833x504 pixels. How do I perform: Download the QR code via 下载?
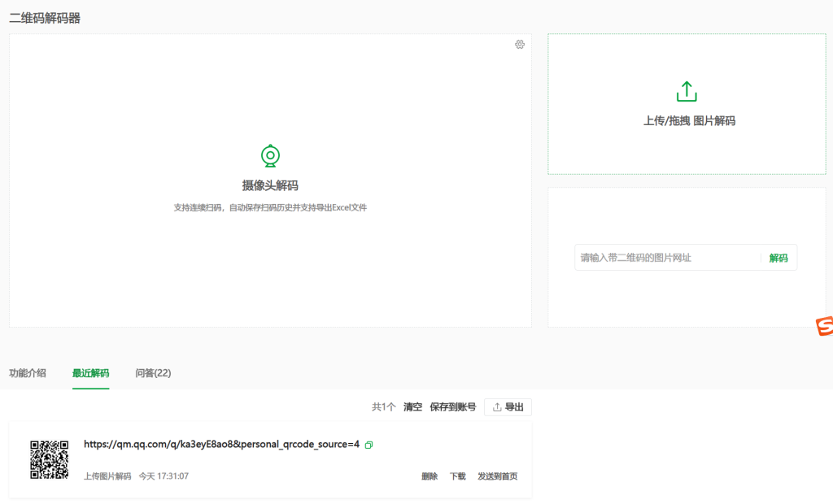(x=458, y=476)
